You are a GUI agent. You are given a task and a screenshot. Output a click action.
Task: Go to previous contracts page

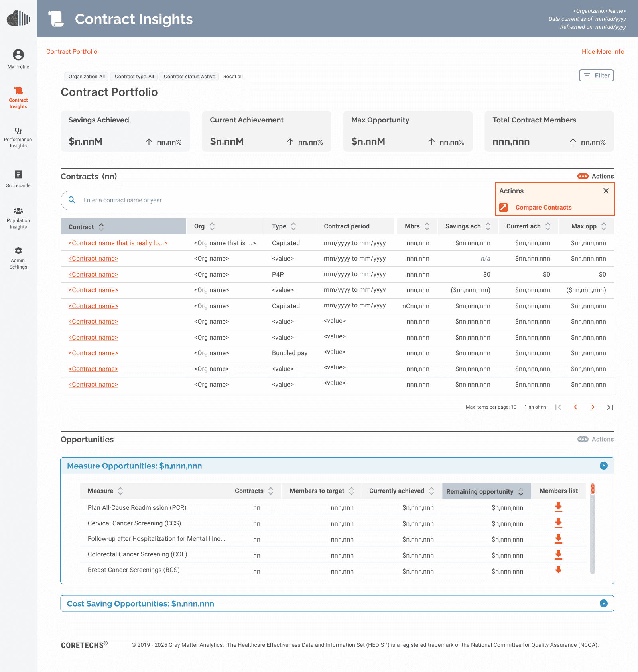coord(575,407)
